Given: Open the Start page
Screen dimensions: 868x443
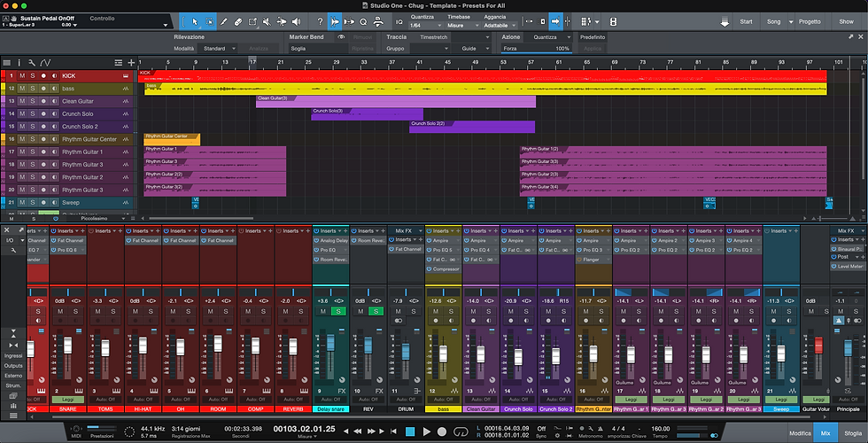Looking at the screenshot, I should pyautogui.click(x=746, y=21).
